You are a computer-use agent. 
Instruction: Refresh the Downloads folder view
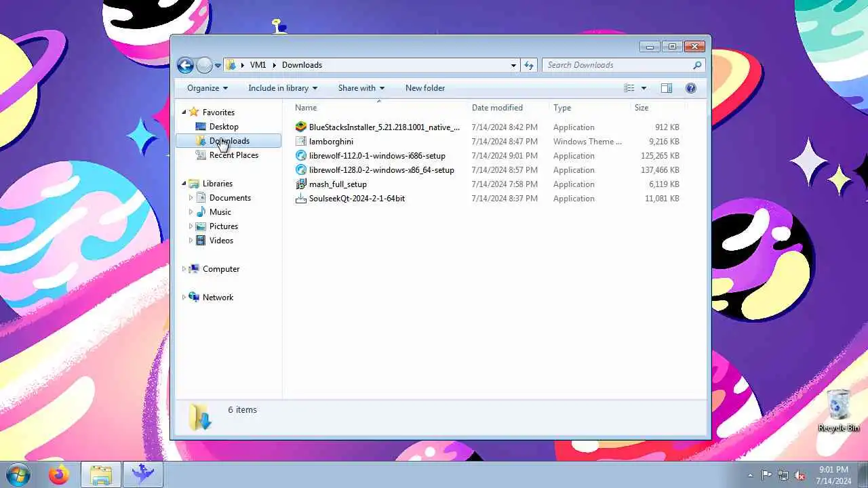(x=529, y=65)
